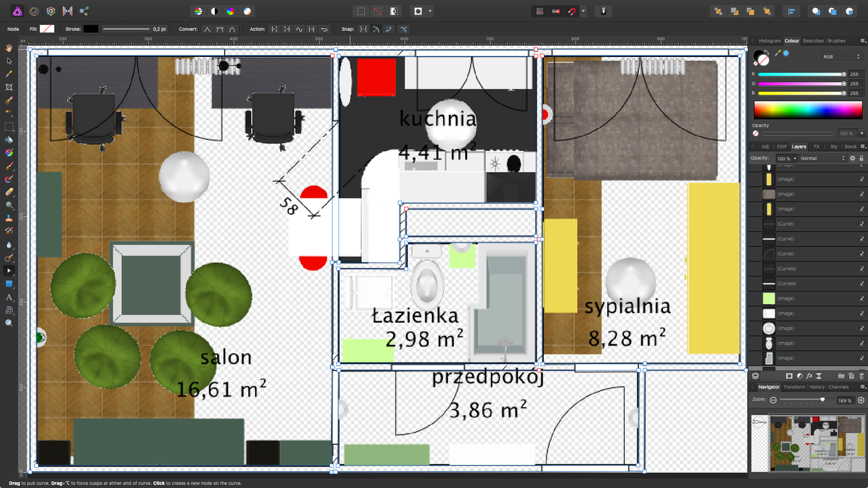This screenshot has width=868, height=488.
Task: Switch to the Swatches tab
Action: coord(813,41)
